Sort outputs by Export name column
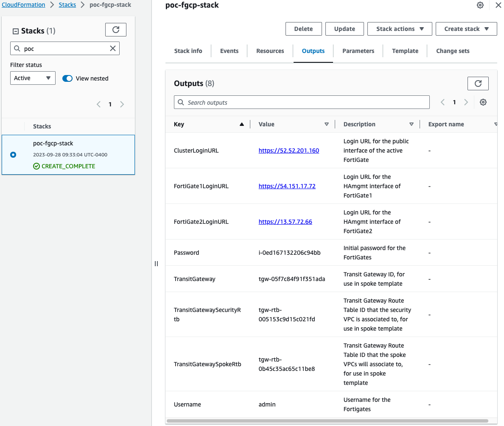Image resolution: width=504 pixels, height=426 pixels. click(496, 124)
